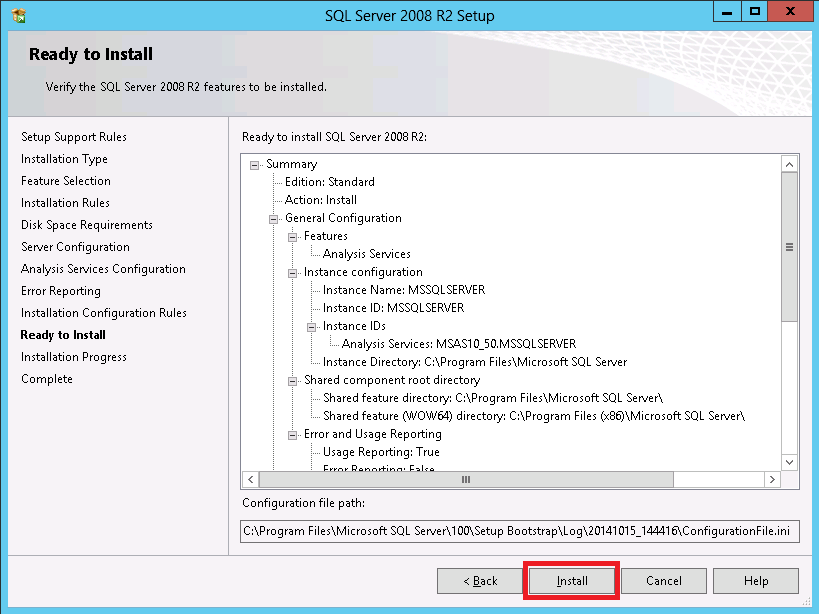Select 'Instance IDs' tree label

click(x=354, y=326)
